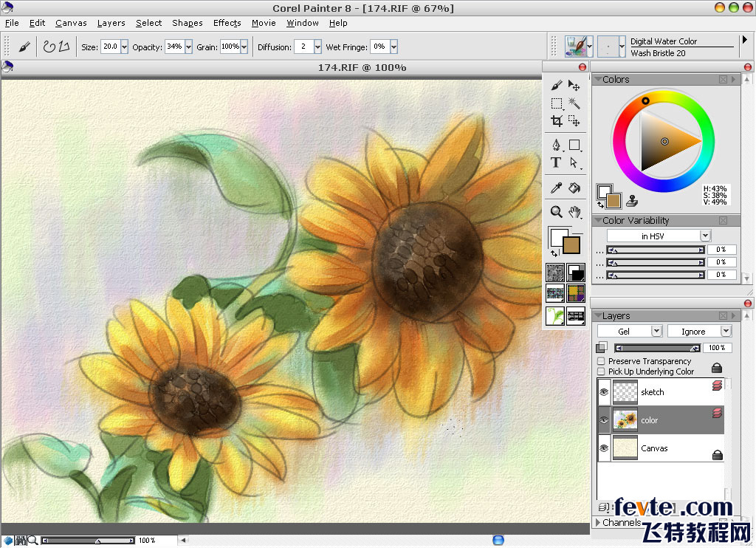The width and height of the screenshot is (756, 548).
Task: Select freehand strokes brush mode
Action: 49,47
